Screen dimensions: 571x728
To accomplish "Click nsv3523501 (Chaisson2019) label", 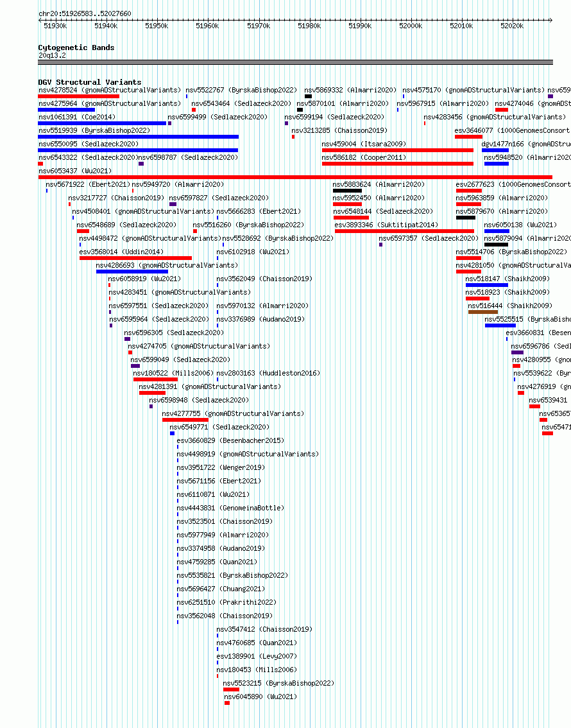I will [225, 521].
